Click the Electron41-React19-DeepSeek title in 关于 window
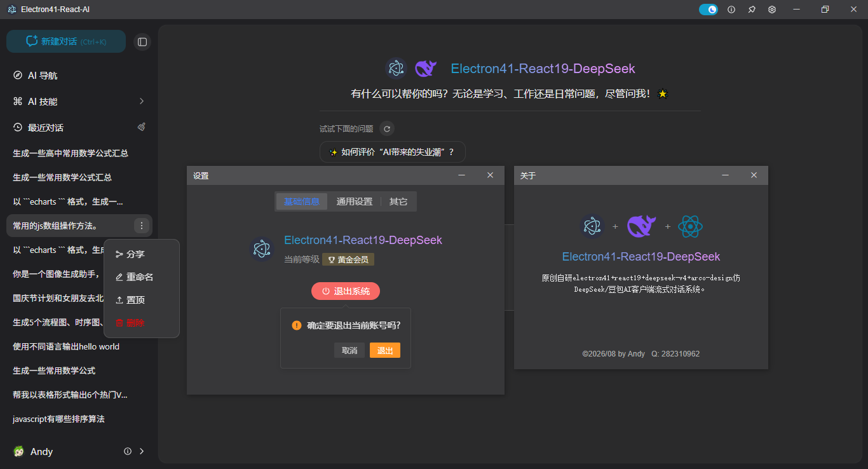The image size is (868, 469). click(x=641, y=257)
